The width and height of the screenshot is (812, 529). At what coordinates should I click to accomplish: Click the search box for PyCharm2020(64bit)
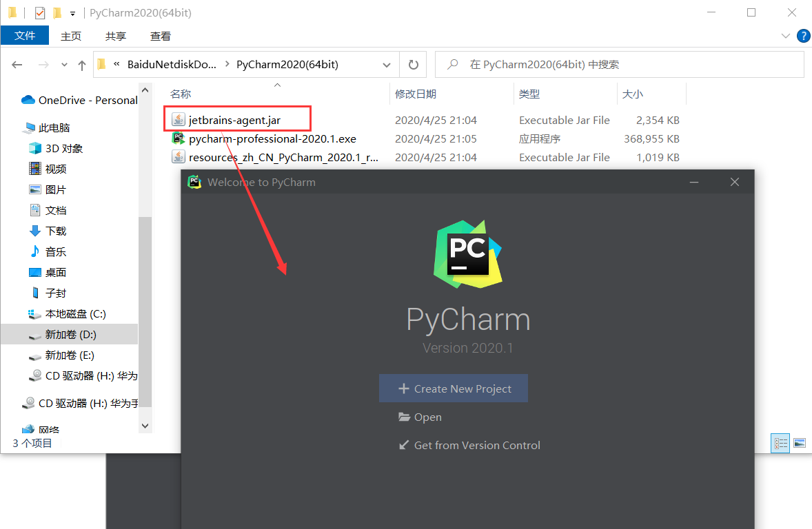click(620, 65)
